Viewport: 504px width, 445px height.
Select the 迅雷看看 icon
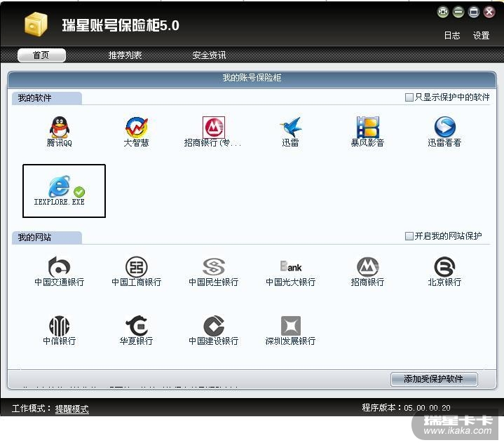click(x=444, y=128)
